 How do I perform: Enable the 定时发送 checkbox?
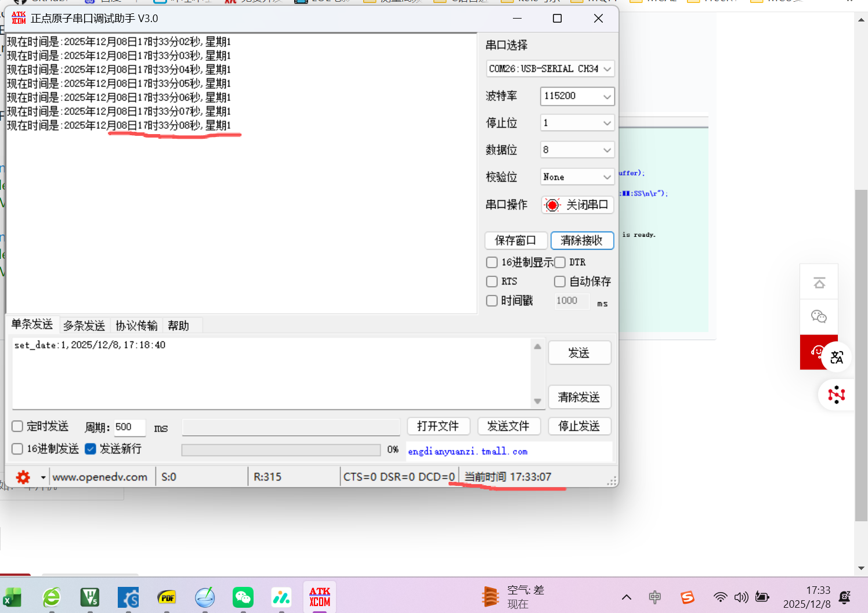pyautogui.click(x=17, y=426)
